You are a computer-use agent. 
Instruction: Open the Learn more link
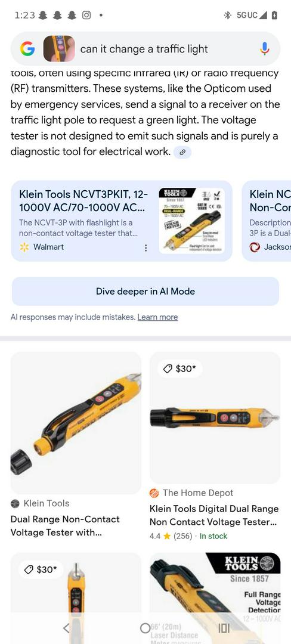click(157, 317)
